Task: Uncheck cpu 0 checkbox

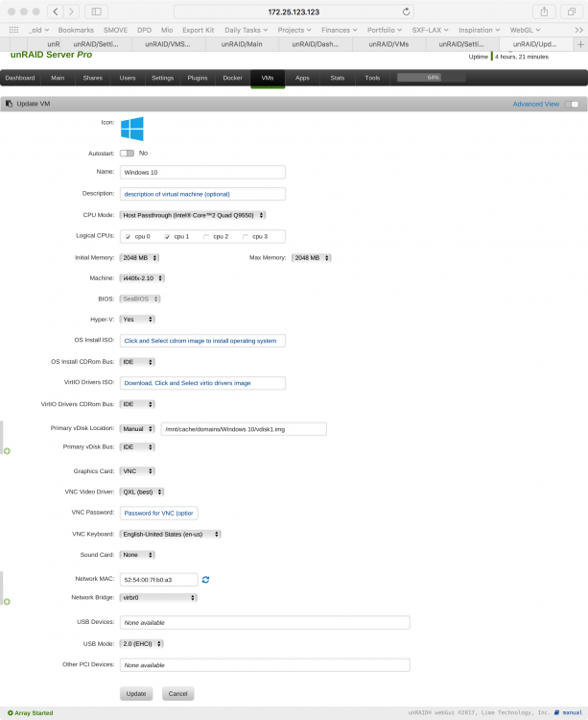Action: [x=128, y=237]
